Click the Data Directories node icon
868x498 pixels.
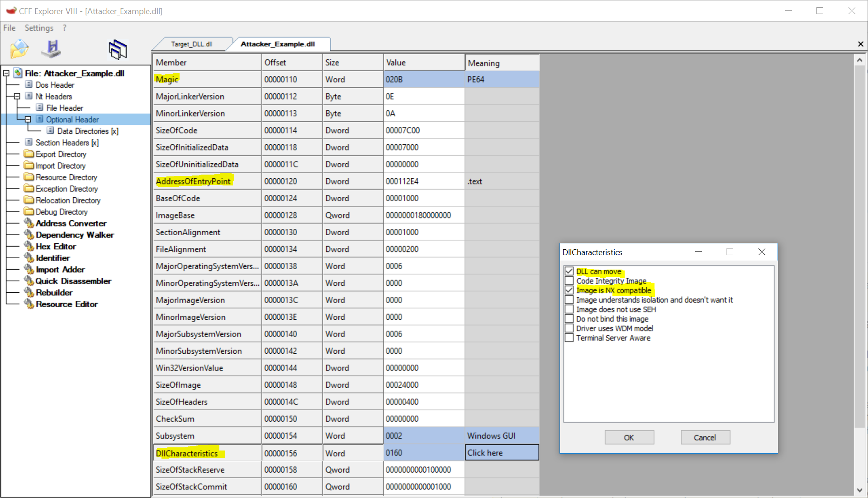51,131
